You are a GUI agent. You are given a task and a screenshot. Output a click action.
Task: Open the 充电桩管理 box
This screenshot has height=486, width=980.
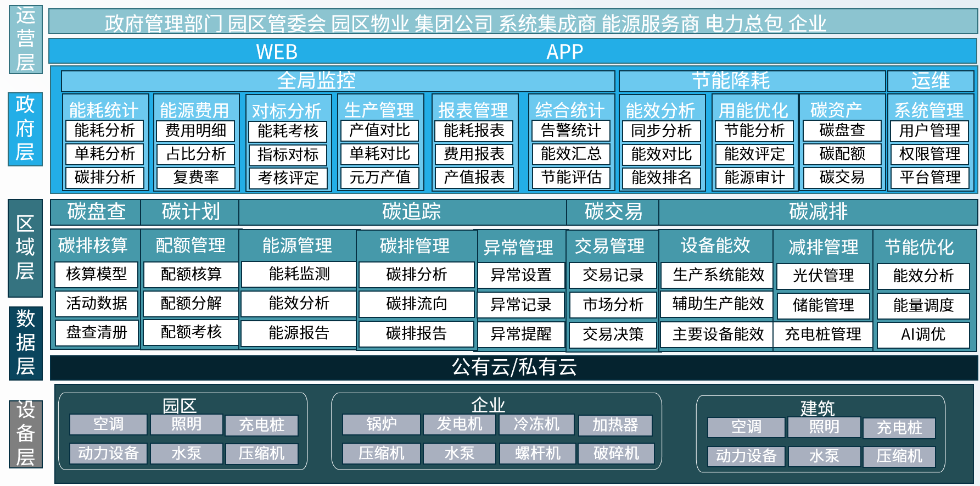(x=822, y=334)
